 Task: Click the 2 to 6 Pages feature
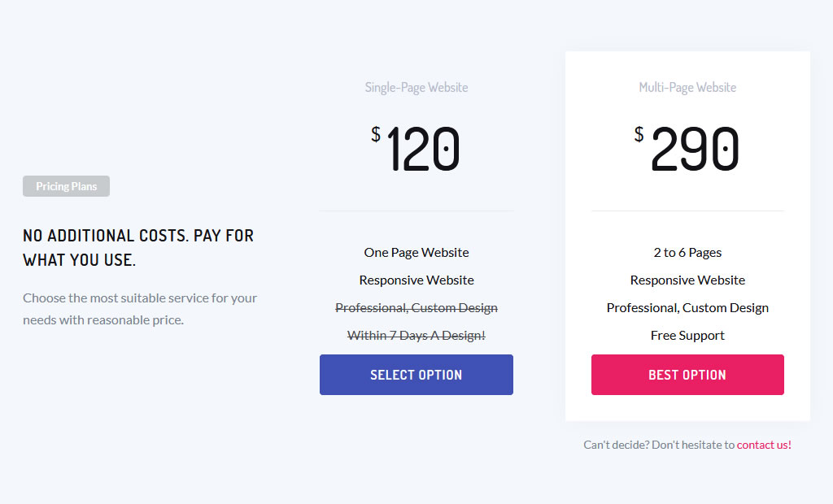[x=687, y=253]
